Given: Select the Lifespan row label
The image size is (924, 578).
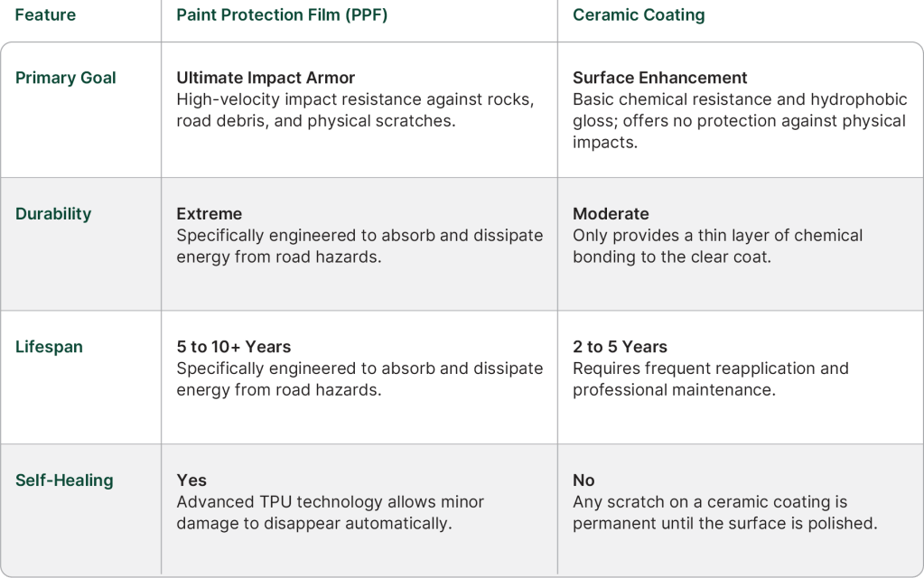Looking at the screenshot, I should [49, 347].
